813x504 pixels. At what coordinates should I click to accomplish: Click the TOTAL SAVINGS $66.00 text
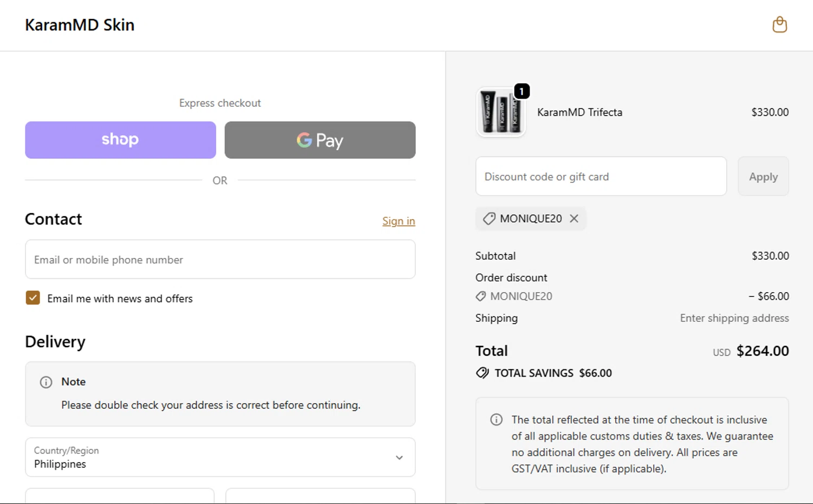(553, 373)
